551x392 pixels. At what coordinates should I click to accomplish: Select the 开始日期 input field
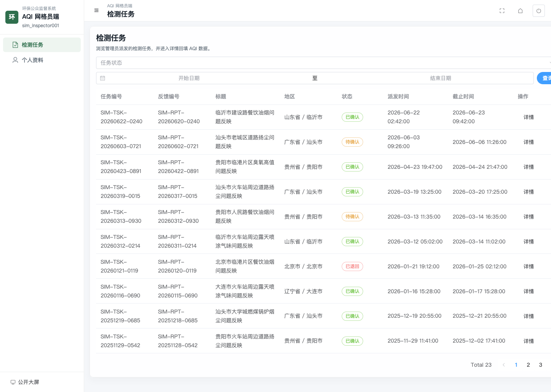pos(189,78)
